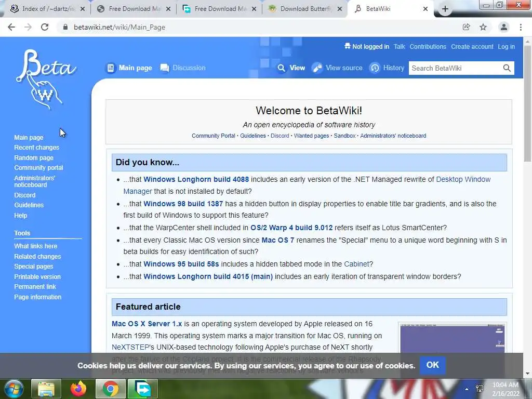
Task: Open Contributions link in header
Action: 428,46
